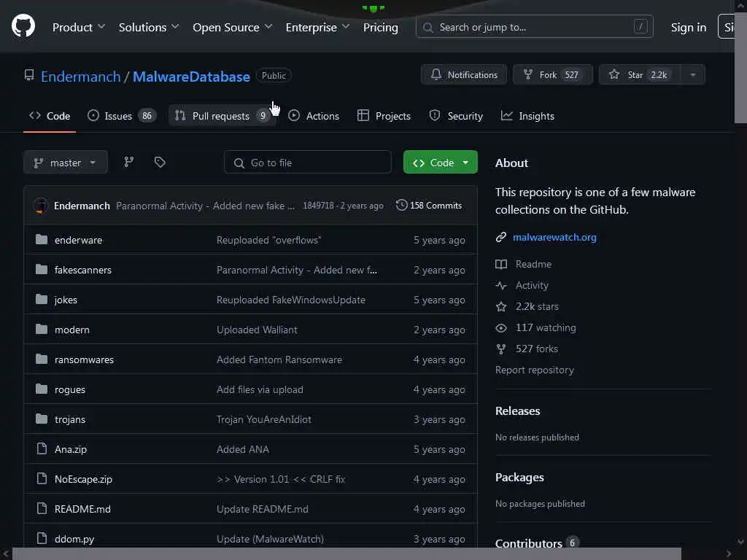Open the Star lists dropdown arrow
Viewport: 747px width, 560px height.
pos(693,75)
